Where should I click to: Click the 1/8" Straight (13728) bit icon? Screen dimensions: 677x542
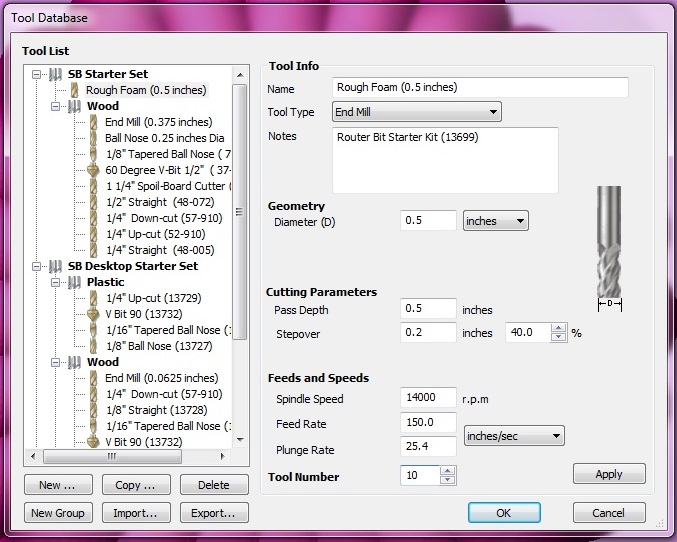[93, 410]
